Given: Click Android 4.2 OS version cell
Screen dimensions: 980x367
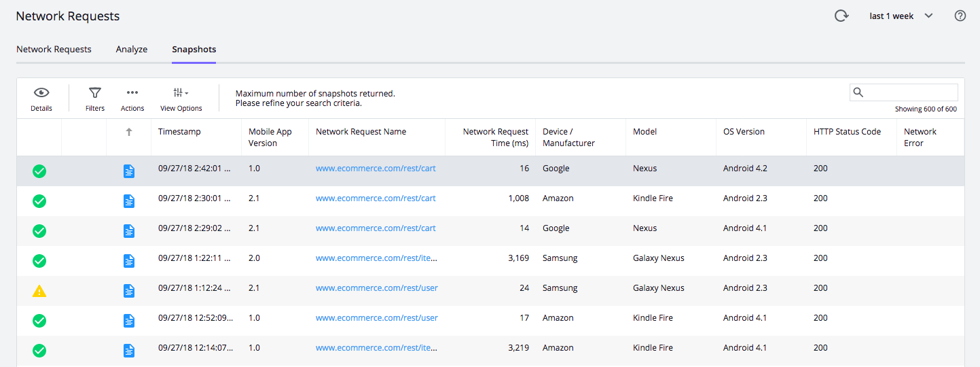Looking at the screenshot, I should pyautogui.click(x=745, y=169).
